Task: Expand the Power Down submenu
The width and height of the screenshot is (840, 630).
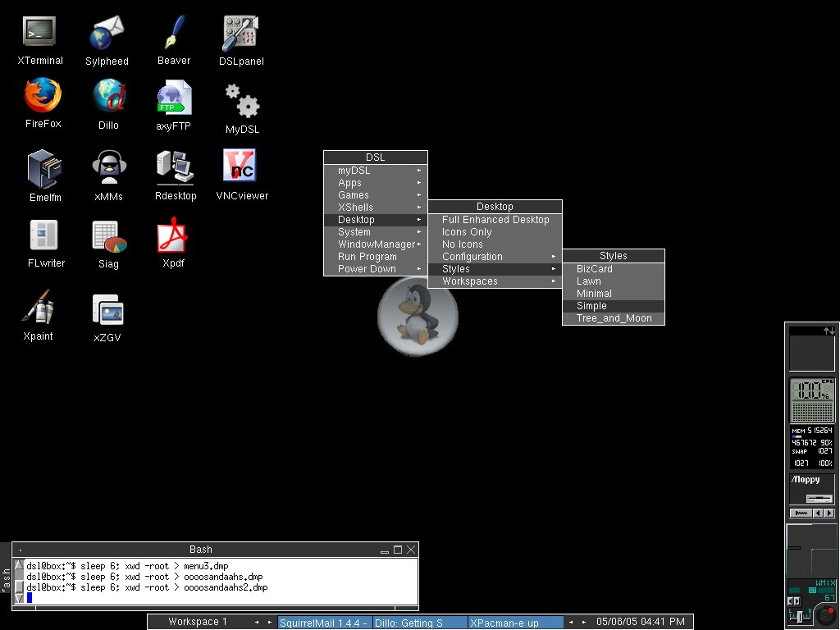Action: 376,269
